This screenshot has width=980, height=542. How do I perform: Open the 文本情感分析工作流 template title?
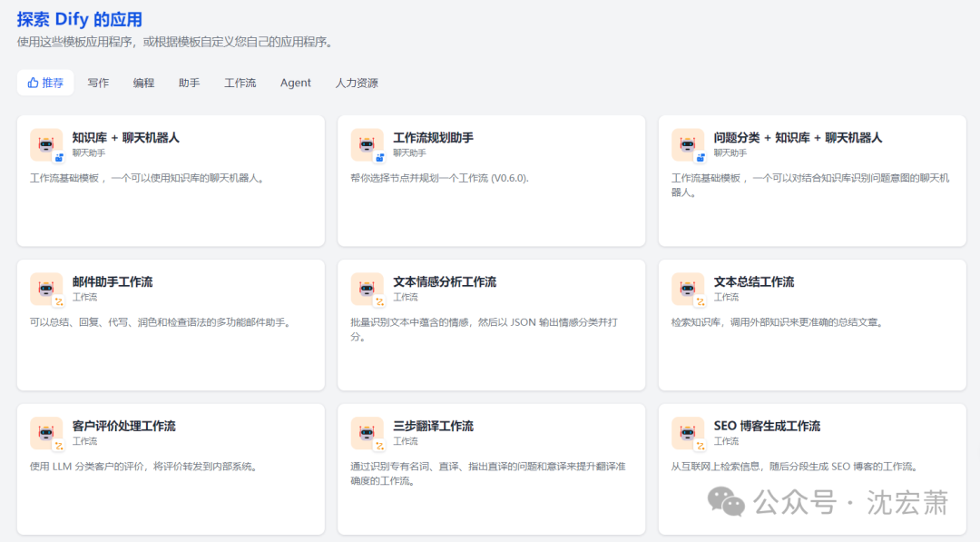coord(445,282)
